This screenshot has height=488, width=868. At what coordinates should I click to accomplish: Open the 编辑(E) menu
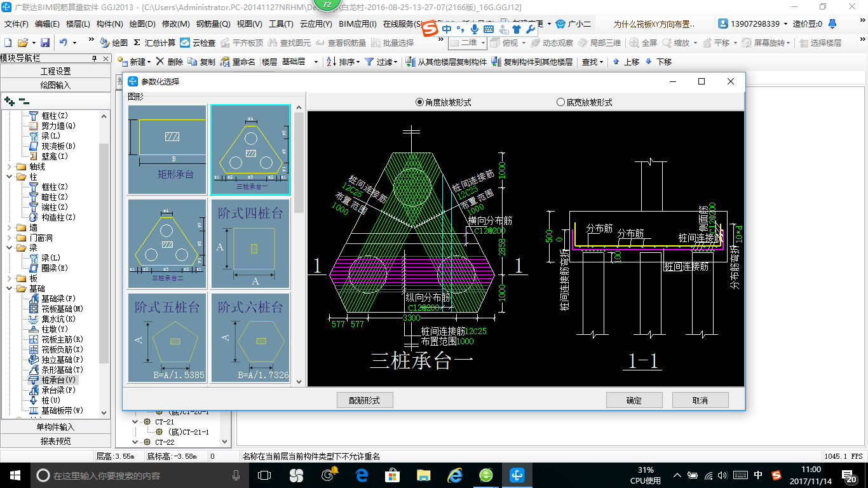pos(47,24)
